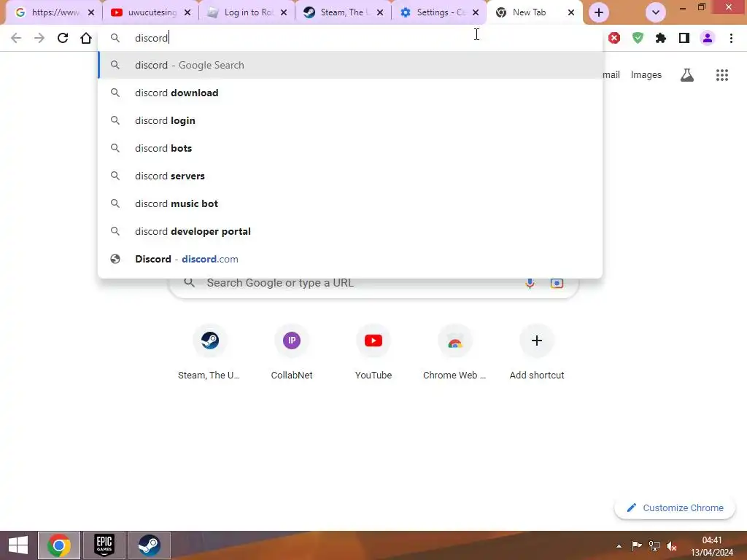Open the Google apps grid
Image resolution: width=747 pixels, height=560 pixels.
(721, 75)
